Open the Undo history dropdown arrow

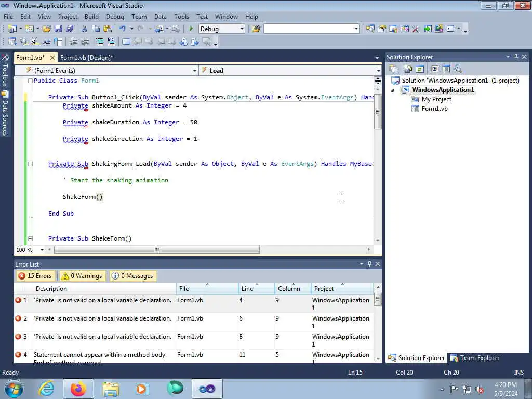[131, 29]
